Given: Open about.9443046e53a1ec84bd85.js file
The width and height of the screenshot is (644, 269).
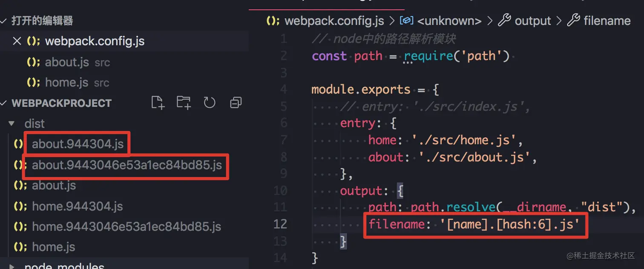Looking at the screenshot, I should pos(127,165).
